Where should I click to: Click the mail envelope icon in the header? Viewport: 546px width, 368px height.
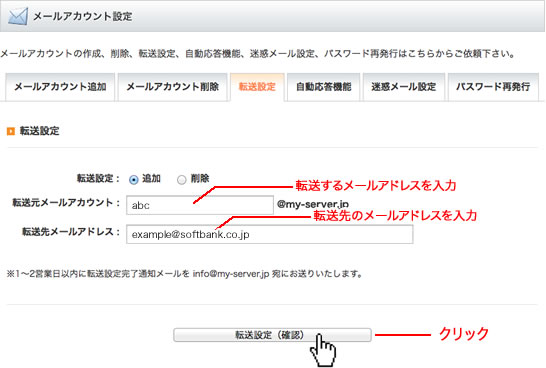[x=18, y=16]
